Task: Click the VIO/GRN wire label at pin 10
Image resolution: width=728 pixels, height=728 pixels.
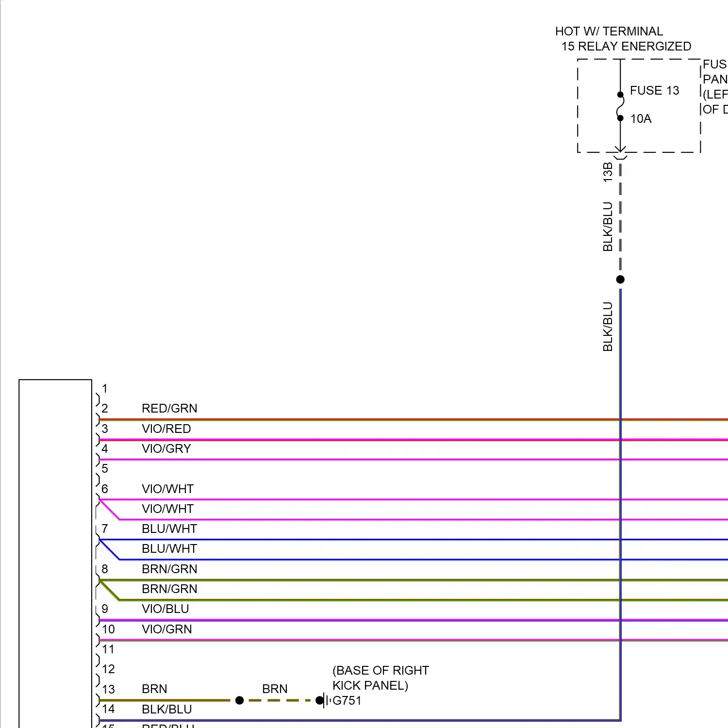Action: point(167,629)
